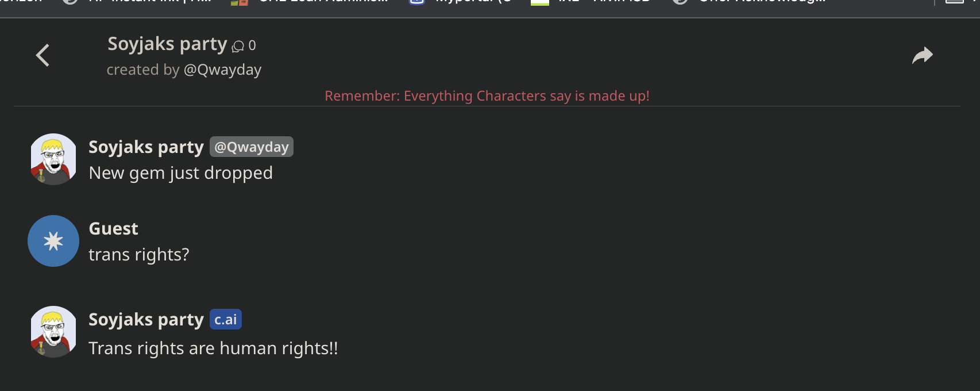Share this chat with the arrow icon
The height and width of the screenshot is (391, 980).
point(923,55)
